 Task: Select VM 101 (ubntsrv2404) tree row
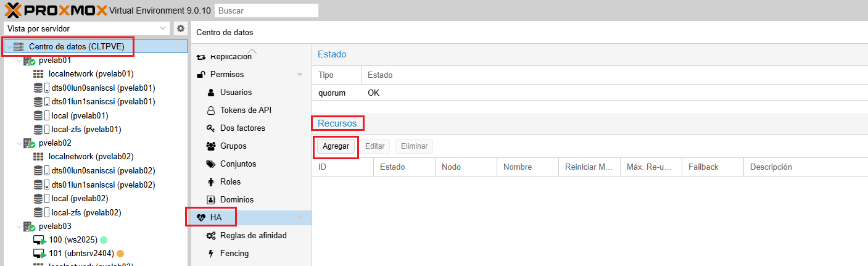[96, 254]
